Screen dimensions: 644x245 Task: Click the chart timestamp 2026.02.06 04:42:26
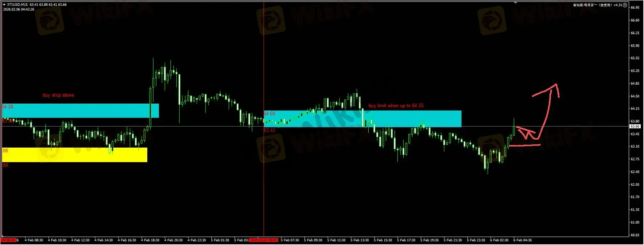19,9
